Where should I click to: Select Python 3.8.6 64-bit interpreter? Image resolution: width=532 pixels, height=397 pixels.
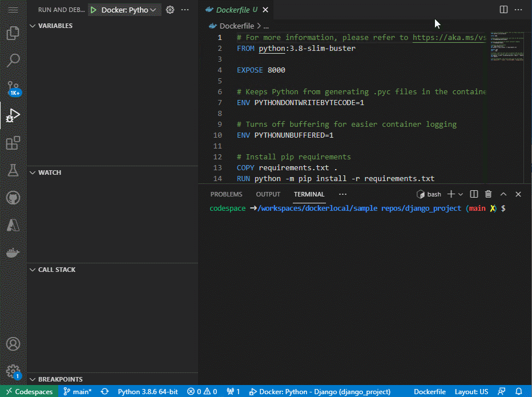148,391
